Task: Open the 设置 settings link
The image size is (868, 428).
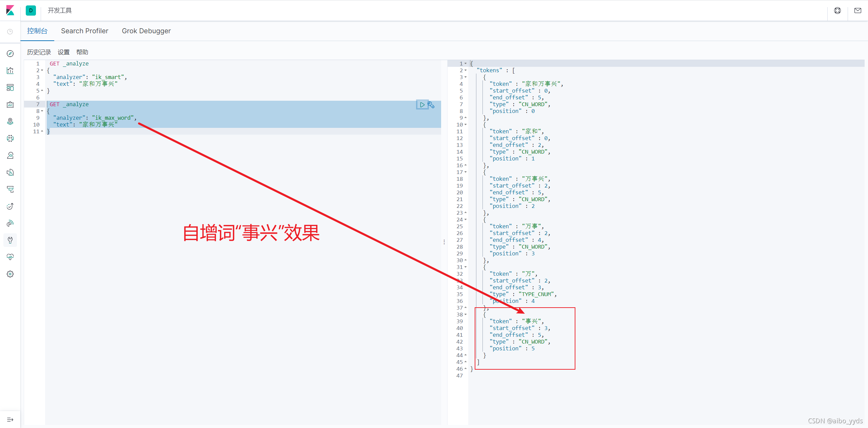Action: click(63, 52)
